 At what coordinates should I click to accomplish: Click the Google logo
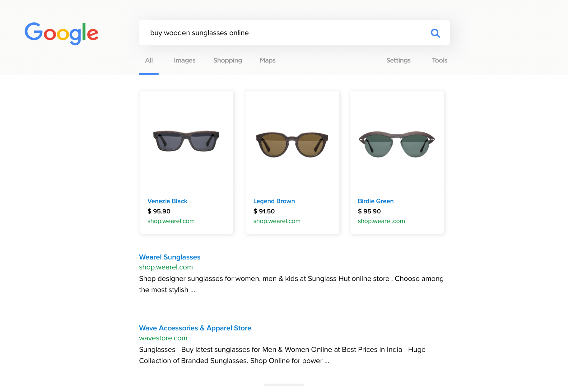62,34
